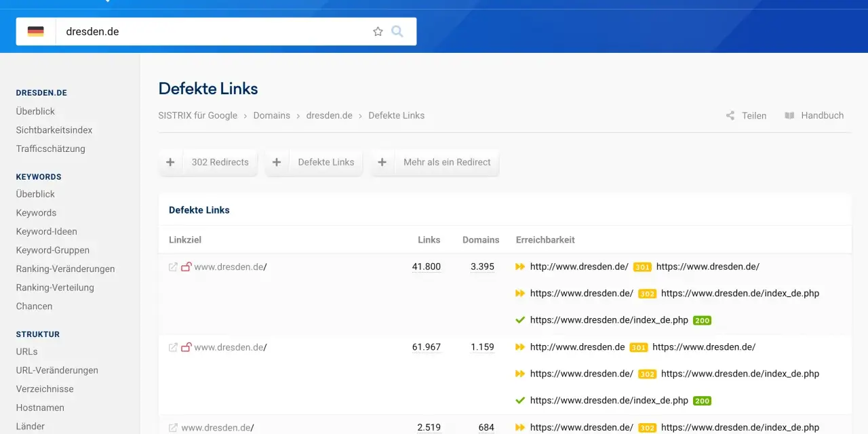
Task: Open Keyword-Ideen in sidebar
Action: point(47,231)
